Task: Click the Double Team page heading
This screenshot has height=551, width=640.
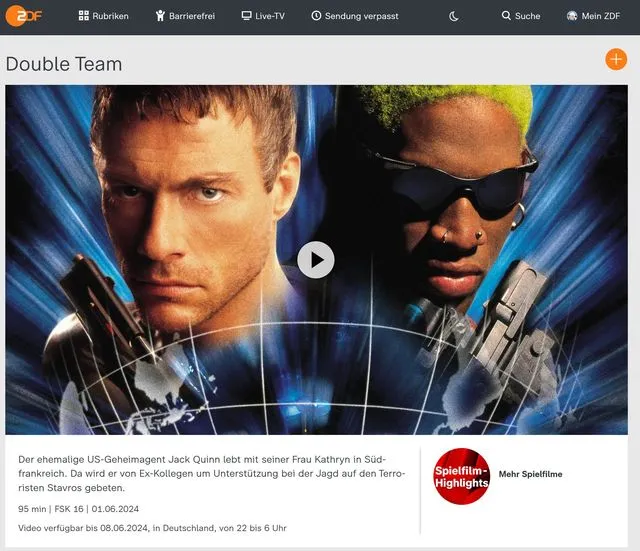Action: pyautogui.click(x=64, y=64)
